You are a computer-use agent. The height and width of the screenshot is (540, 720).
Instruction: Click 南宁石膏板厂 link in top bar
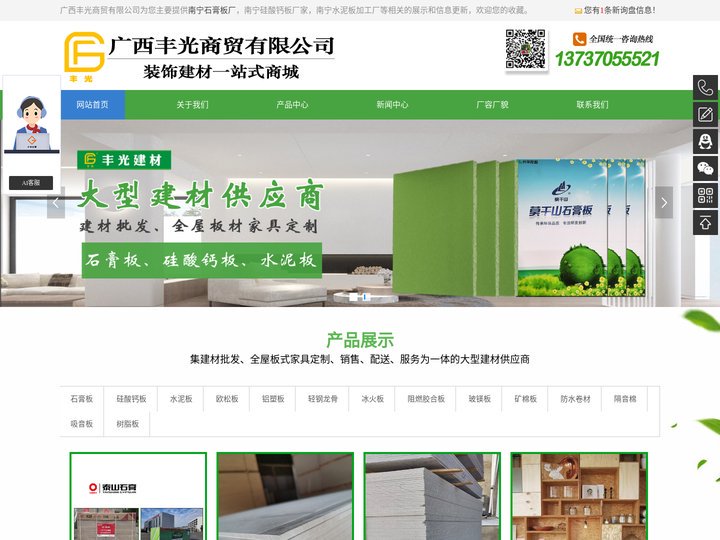click(x=212, y=10)
